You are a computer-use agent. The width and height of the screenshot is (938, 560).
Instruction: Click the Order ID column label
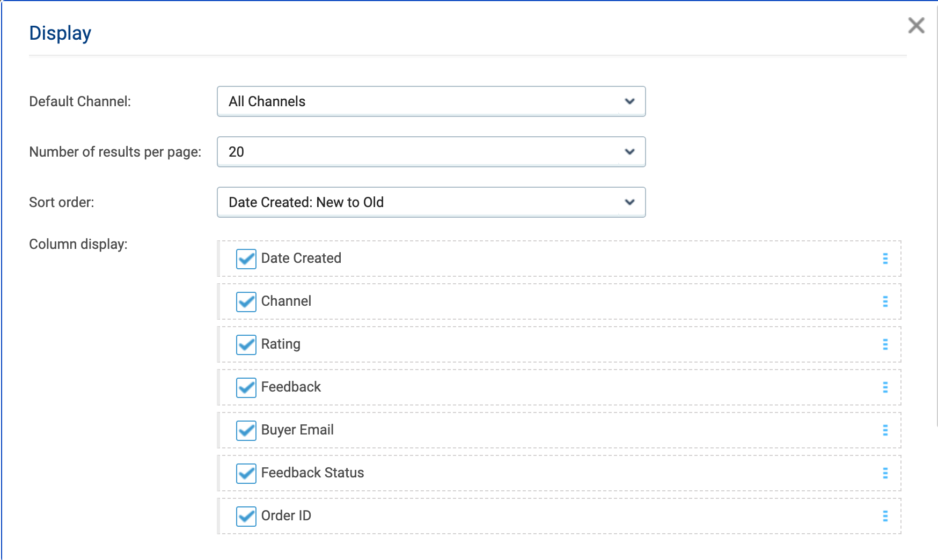286,515
